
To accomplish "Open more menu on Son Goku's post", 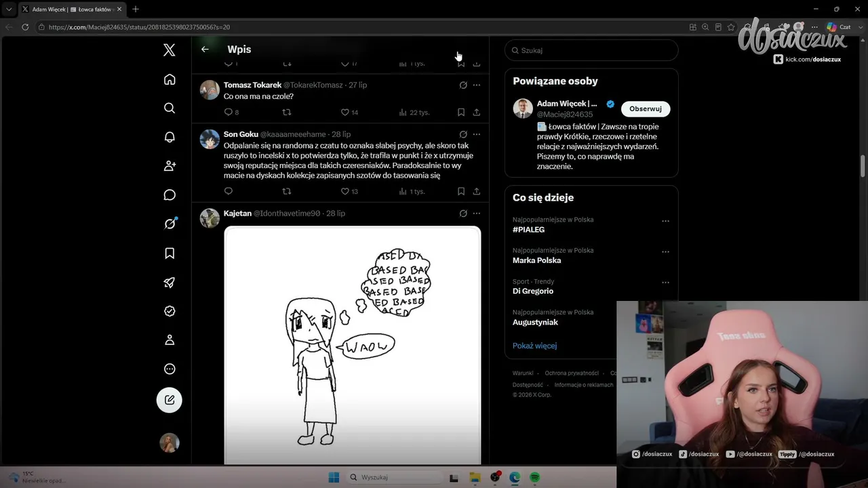I will [x=477, y=134].
